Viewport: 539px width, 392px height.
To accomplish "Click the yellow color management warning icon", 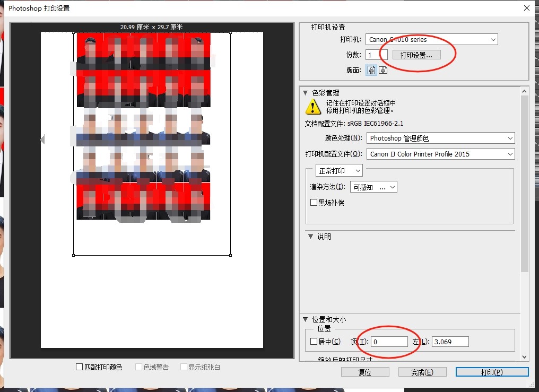I will [313, 107].
